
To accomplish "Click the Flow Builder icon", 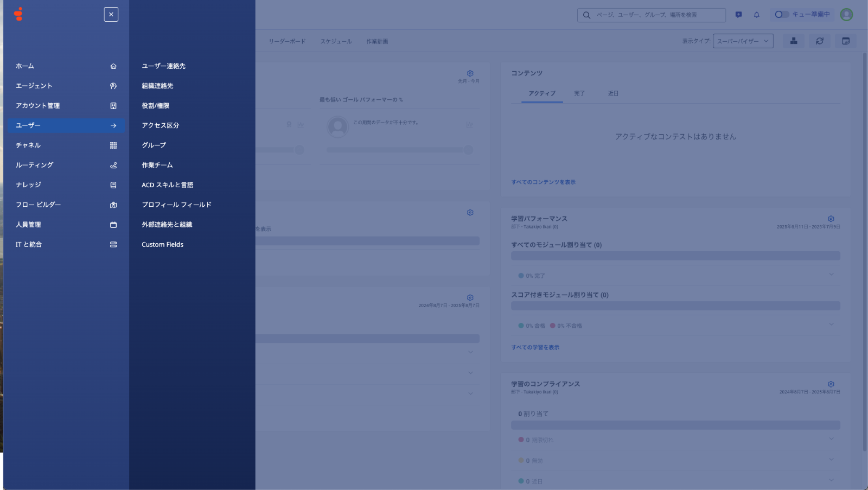I will 113,205.
